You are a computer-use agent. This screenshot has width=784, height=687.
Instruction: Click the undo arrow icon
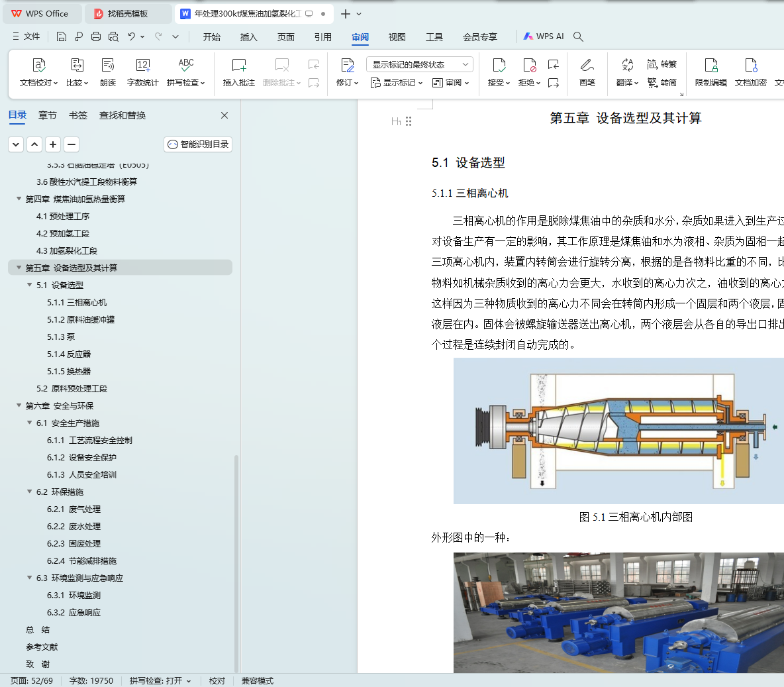tap(132, 36)
